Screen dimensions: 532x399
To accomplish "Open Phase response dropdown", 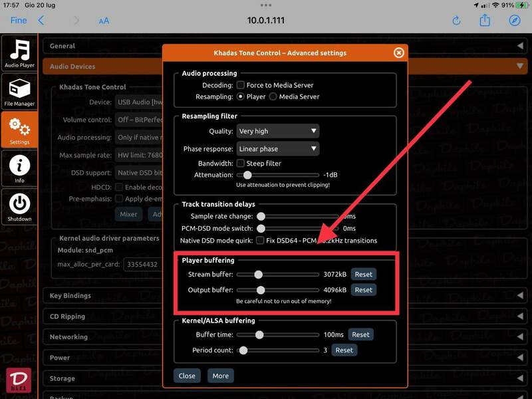I will tap(277, 149).
